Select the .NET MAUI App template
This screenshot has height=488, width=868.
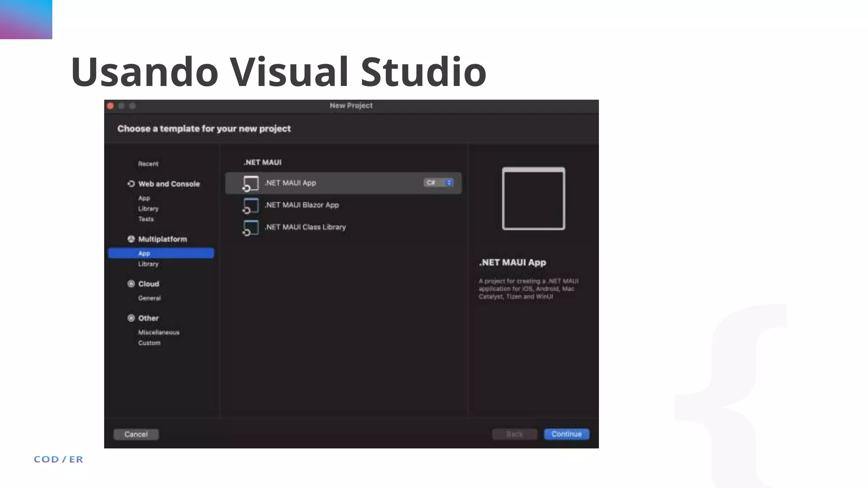343,183
